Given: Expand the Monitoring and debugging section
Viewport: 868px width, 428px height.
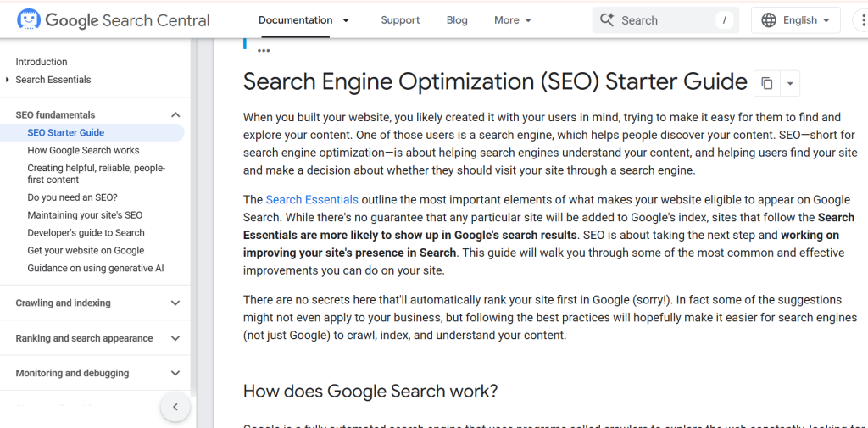Looking at the screenshot, I should coord(175,373).
